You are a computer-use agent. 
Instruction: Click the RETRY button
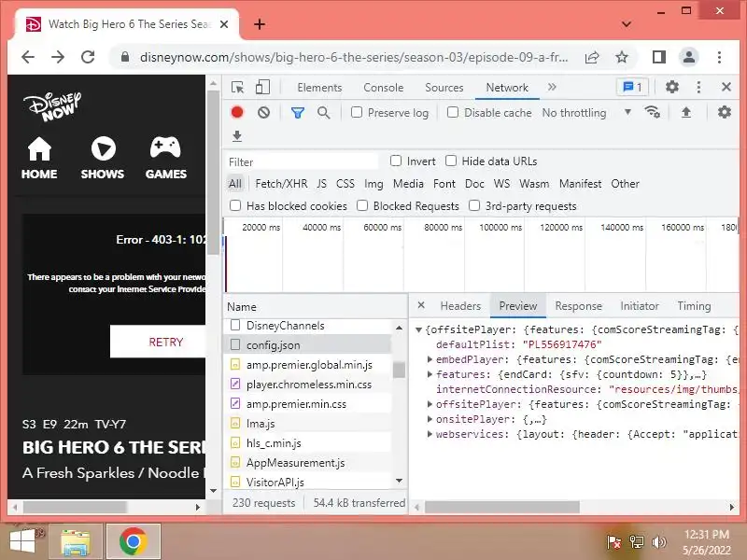tap(159, 342)
